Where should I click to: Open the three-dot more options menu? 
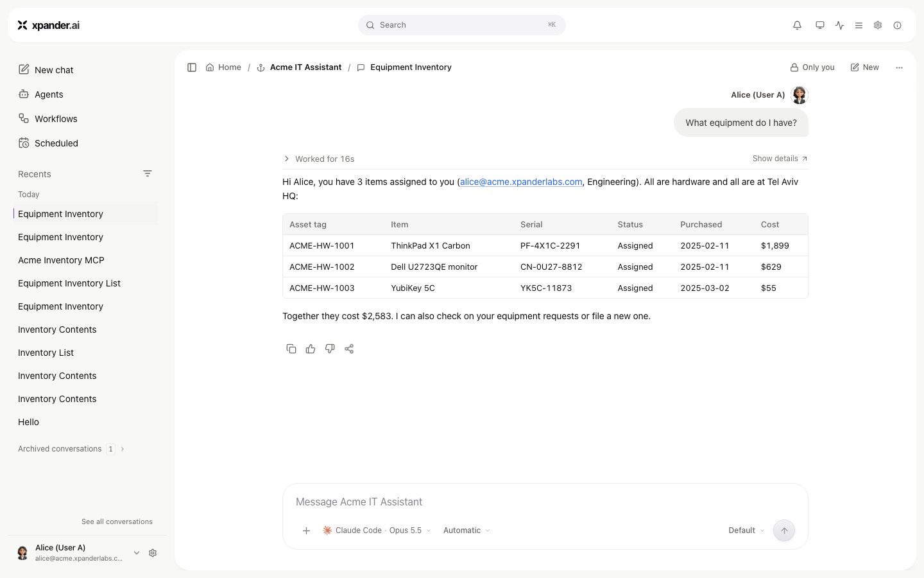(x=899, y=67)
